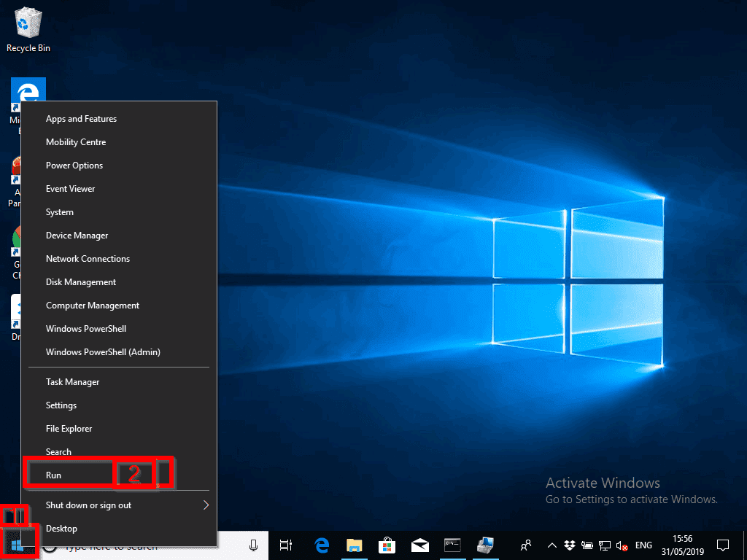747x560 pixels.
Task: Open Power Options
Action: tap(119, 166)
